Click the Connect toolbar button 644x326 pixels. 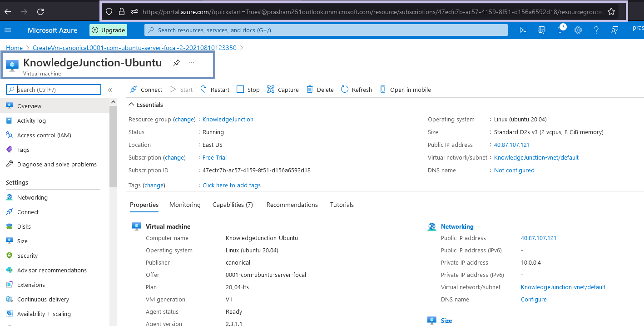(146, 90)
